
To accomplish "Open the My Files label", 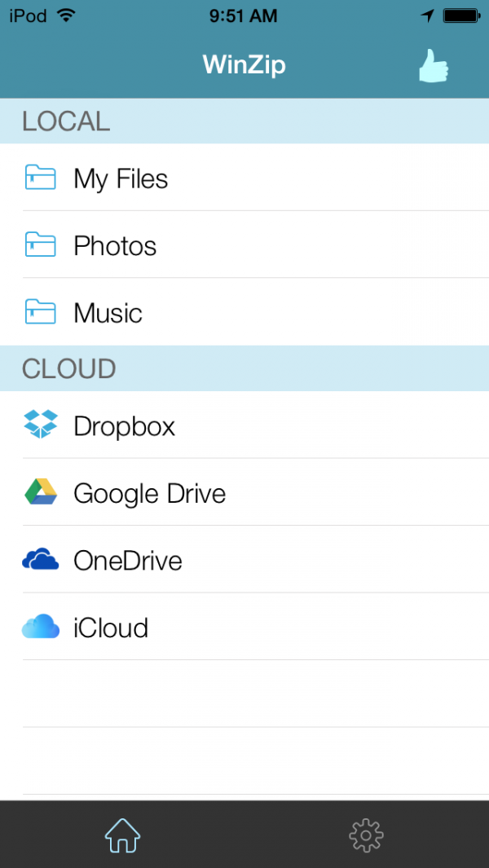I will (121, 178).
